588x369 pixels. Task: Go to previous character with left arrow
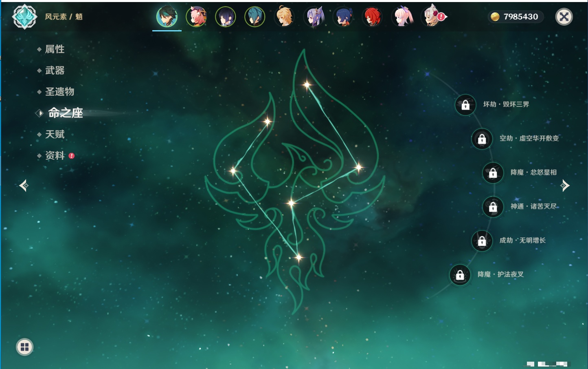[24, 186]
